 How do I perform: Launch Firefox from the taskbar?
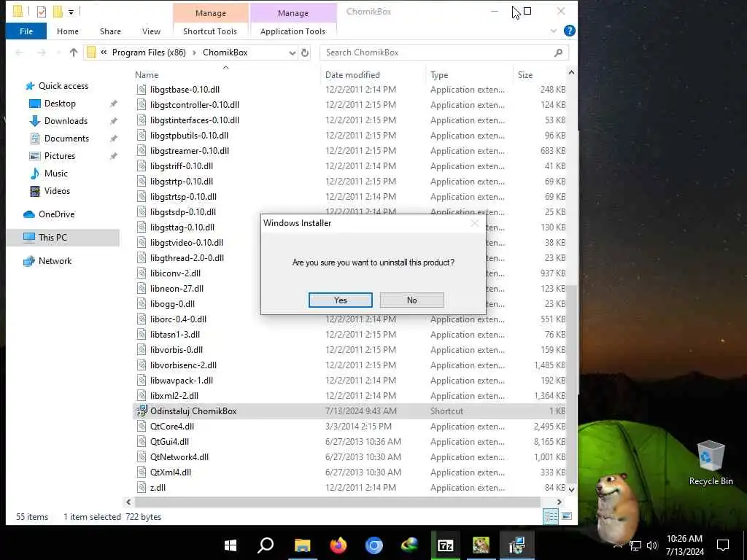pos(338,545)
